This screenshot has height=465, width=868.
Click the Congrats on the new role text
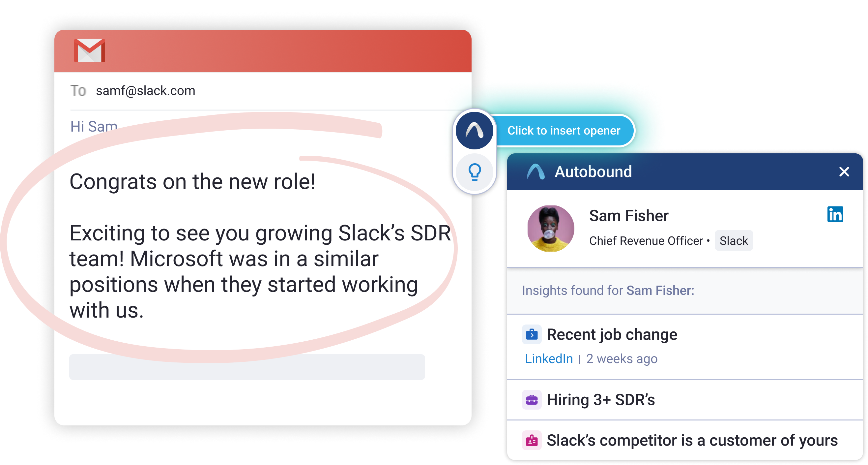coord(192,182)
